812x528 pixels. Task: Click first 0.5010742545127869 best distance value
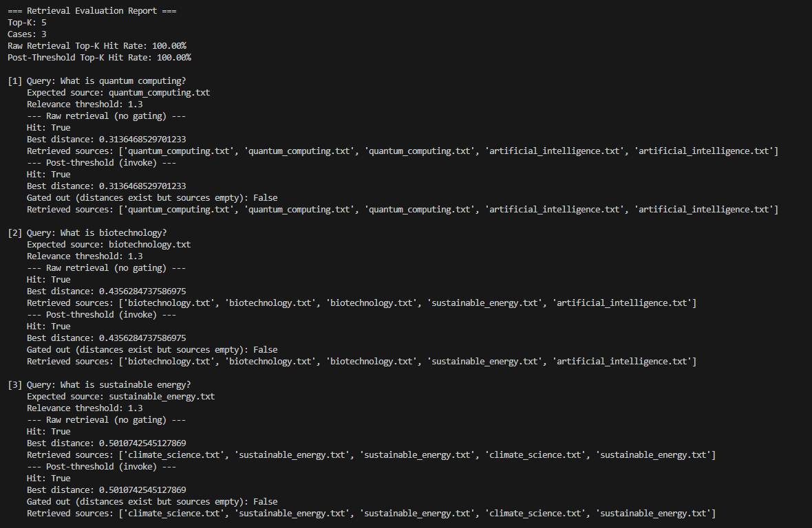pyautogui.click(x=142, y=443)
